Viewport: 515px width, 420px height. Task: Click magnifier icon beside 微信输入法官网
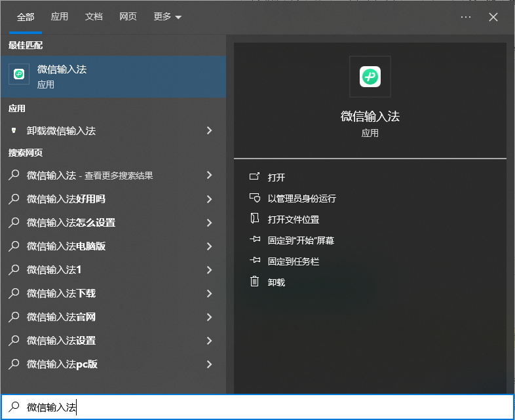click(x=14, y=317)
